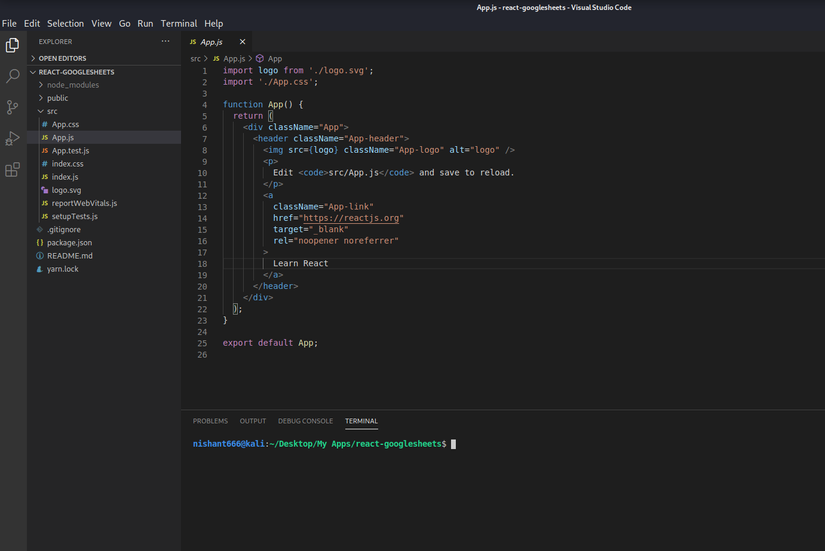825x551 pixels.
Task: Click the Explorer more actions ellipsis
Action: click(165, 42)
